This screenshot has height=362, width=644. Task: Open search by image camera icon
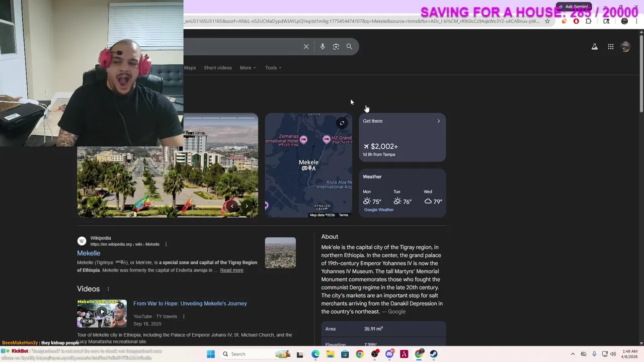click(x=336, y=47)
